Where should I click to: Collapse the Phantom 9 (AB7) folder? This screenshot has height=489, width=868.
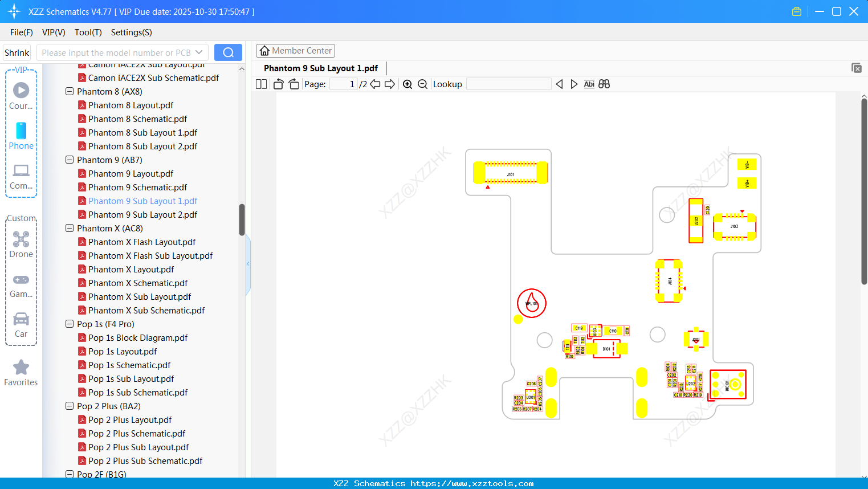(70, 160)
